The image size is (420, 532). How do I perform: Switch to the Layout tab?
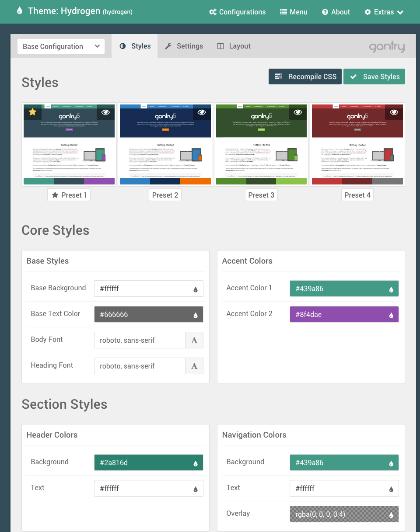point(234,46)
